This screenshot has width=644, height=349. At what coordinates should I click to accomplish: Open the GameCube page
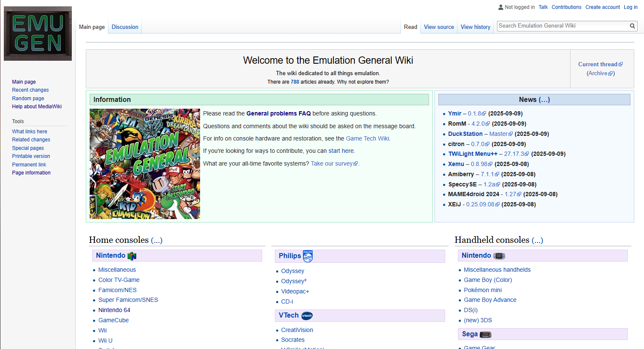(113, 320)
